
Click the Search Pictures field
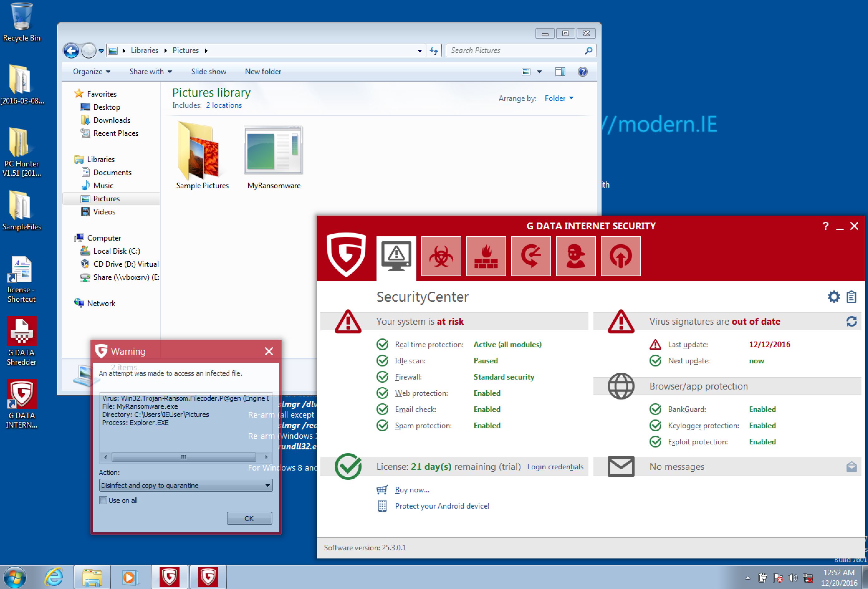[x=516, y=50]
